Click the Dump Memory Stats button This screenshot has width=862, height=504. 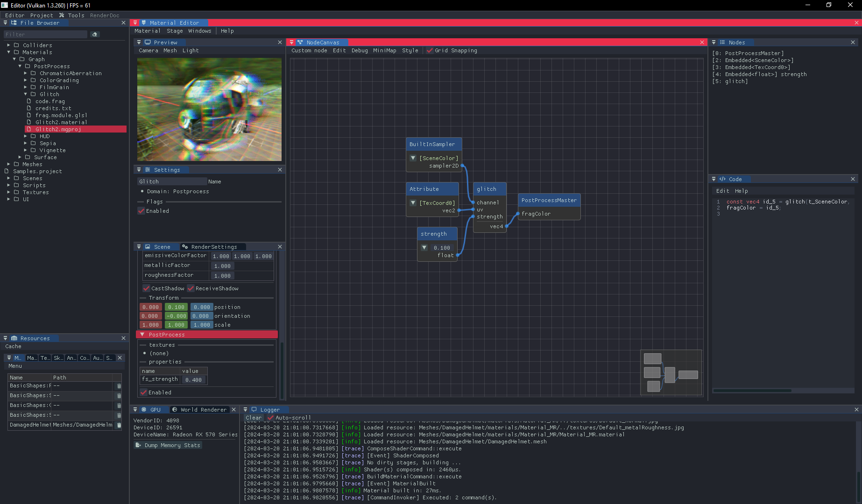tap(168, 445)
